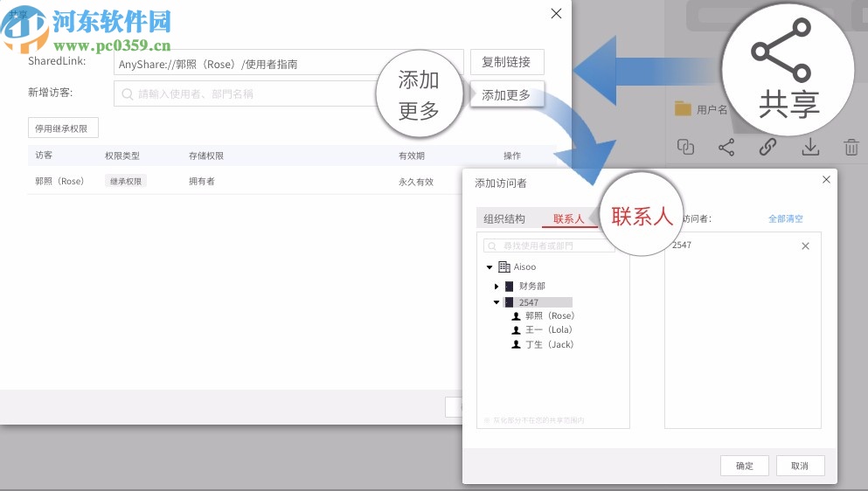868x491 pixels.
Task: Click 永久有效 validity cell
Action: 416,182
